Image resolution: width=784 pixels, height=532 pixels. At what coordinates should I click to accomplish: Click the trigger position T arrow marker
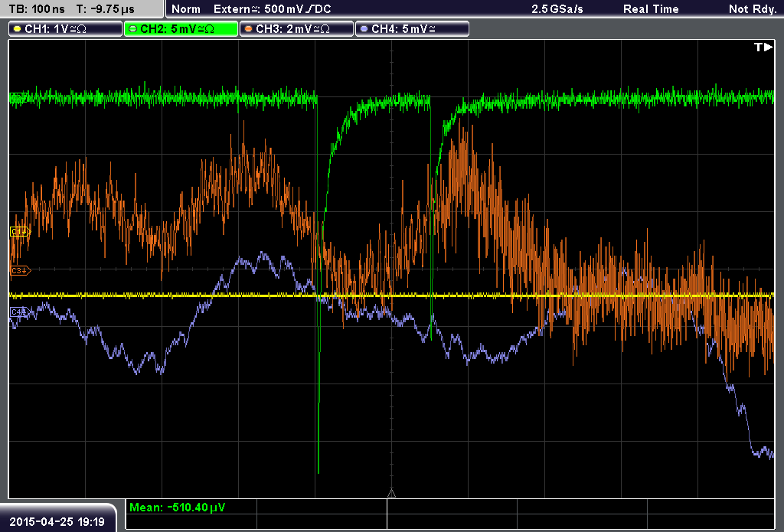[763, 47]
